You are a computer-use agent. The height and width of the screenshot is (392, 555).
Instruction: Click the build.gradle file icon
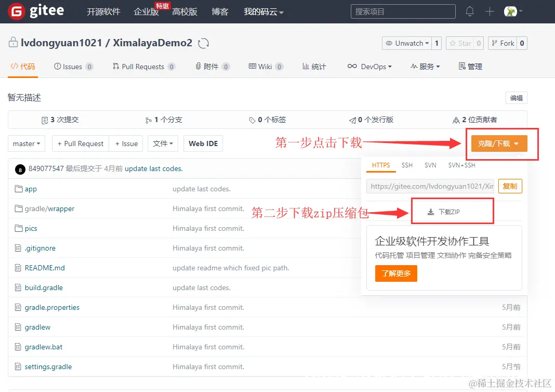pos(18,288)
